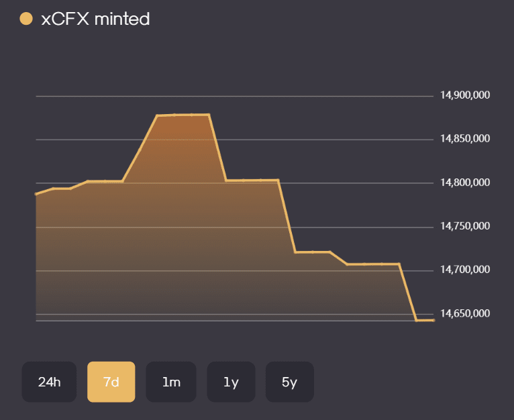Click the flat line segment right after peak drop
514x420 pixels.
coord(252,180)
